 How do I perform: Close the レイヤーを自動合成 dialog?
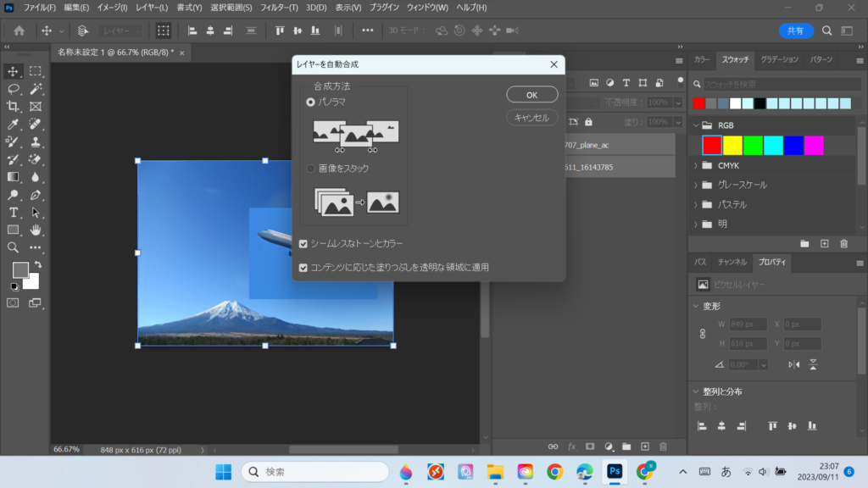[554, 64]
